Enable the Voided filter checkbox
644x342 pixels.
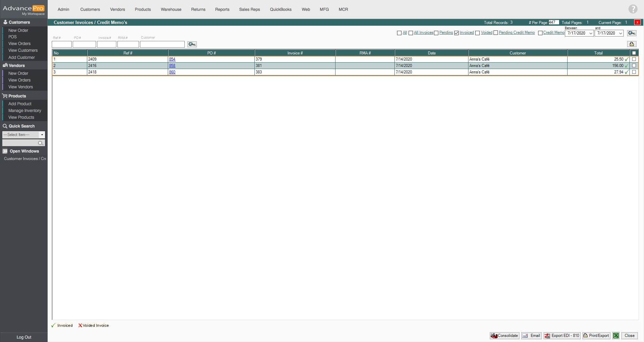(x=477, y=33)
